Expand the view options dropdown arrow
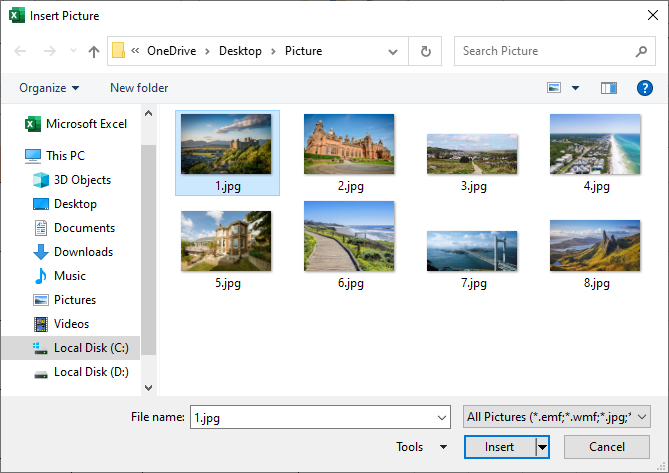This screenshot has width=669, height=473. coord(575,88)
